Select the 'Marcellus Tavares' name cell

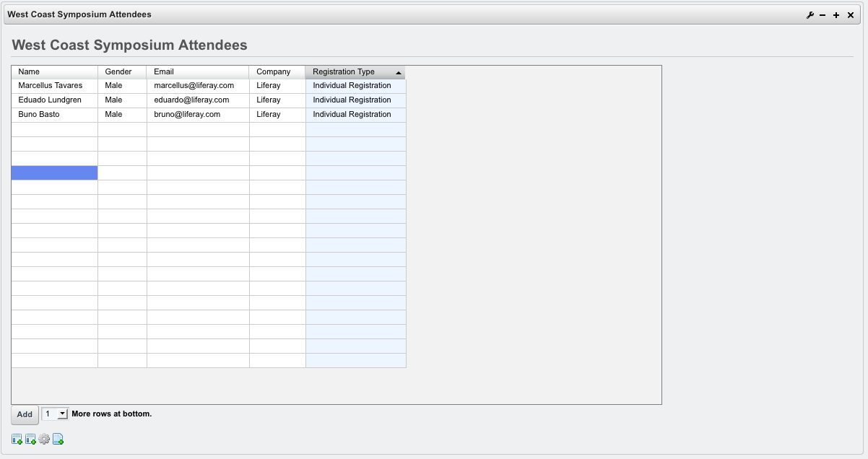[x=54, y=86]
